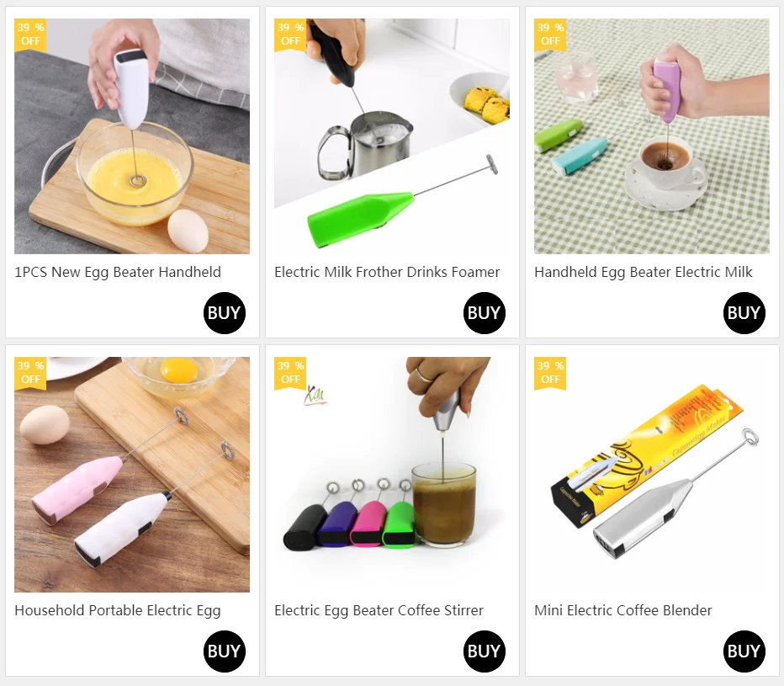Click BUY under Mini Electric Coffee Blender
The height and width of the screenshot is (686, 784).
click(744, 651)
